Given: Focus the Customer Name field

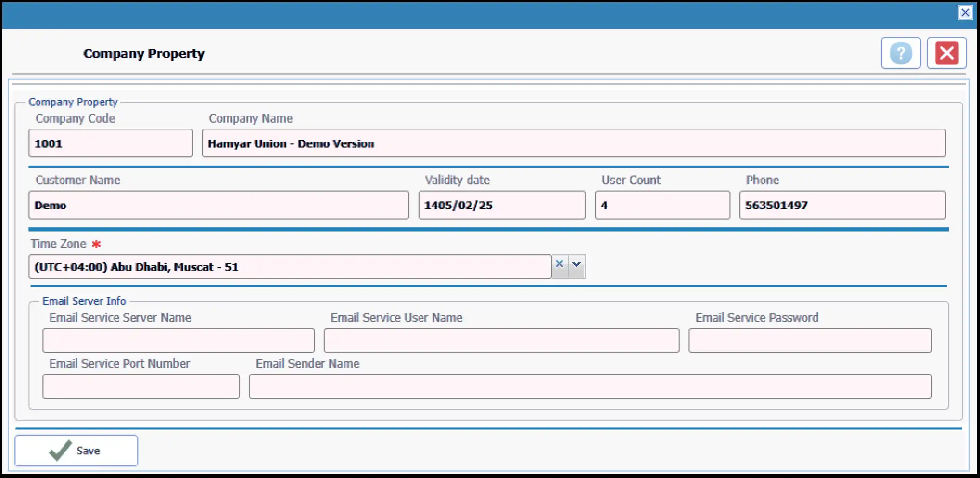Looking at the screenshot, I should 218,206.
